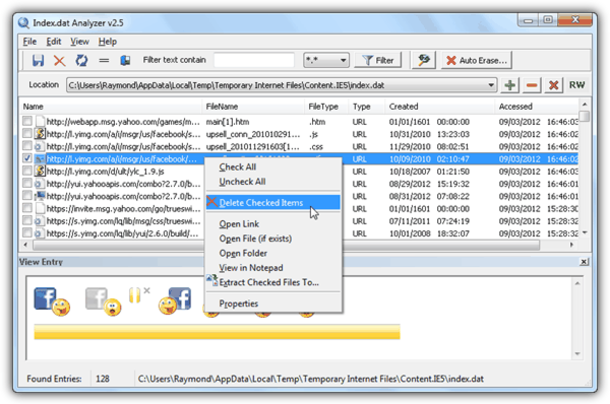Click the main[1].htm file name cell
610x404 pixels.
click(x=228, y=122)
